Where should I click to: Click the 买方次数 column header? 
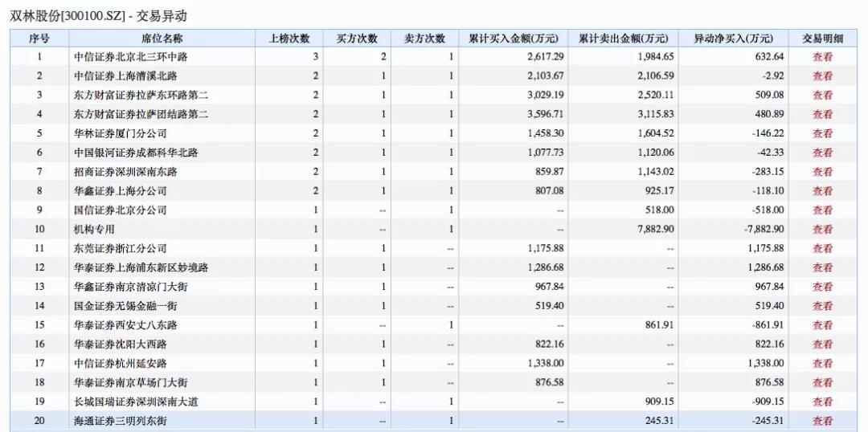357,39
